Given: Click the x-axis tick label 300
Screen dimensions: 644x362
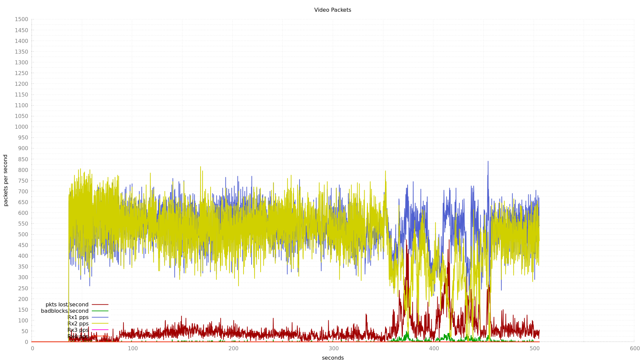Looking at the screenshot, I should (334, 349).
